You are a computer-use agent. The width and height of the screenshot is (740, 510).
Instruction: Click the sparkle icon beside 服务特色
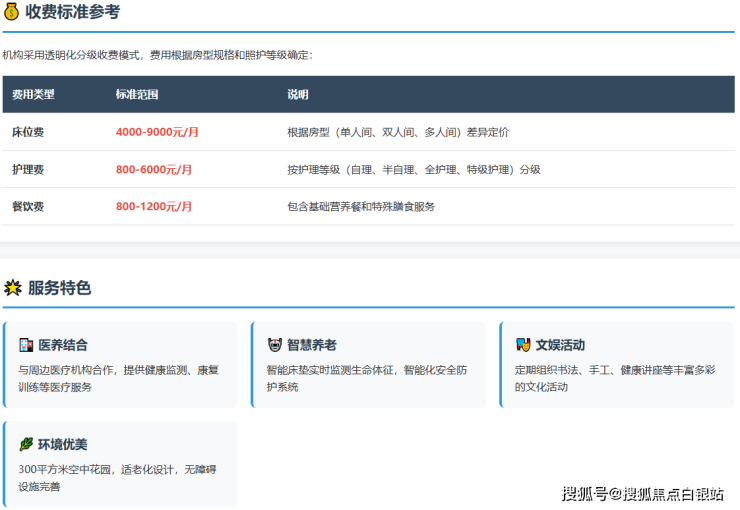tap(12, 288)
